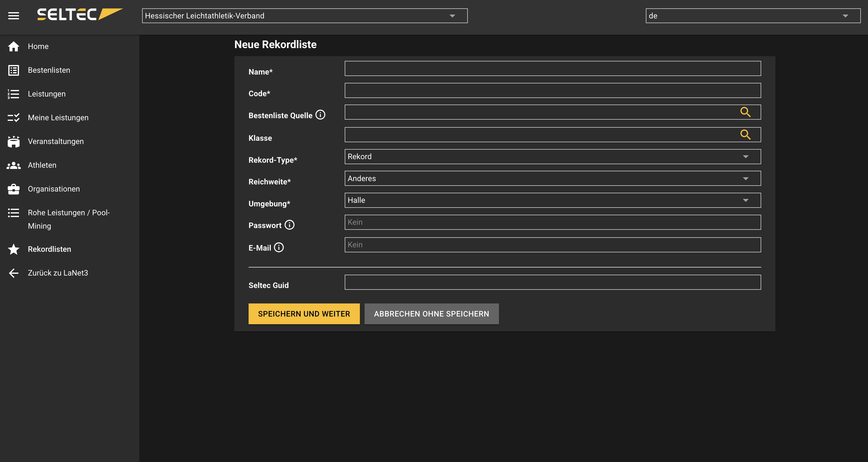
Task: Focus the E-Mail input field
Action: click(x=553, y=245)
